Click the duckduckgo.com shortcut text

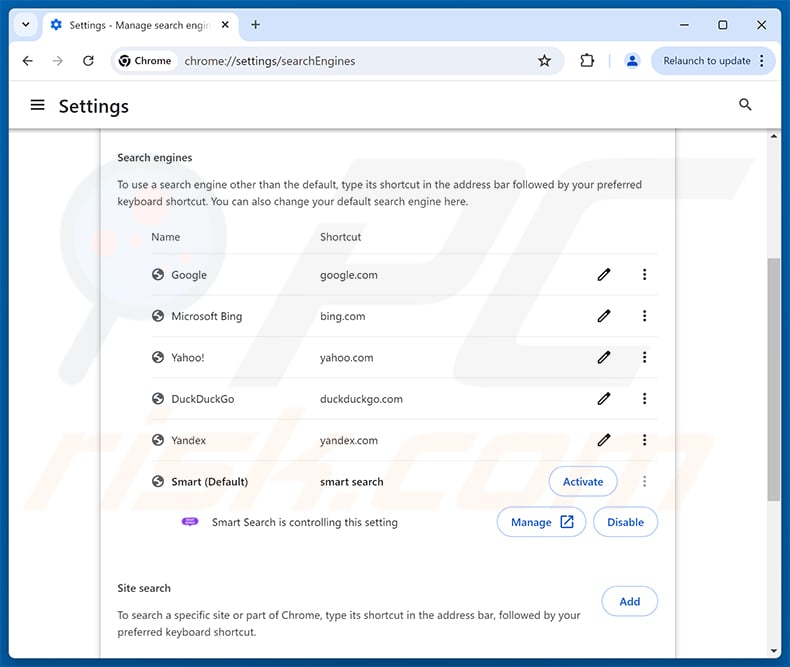point(361,399)
